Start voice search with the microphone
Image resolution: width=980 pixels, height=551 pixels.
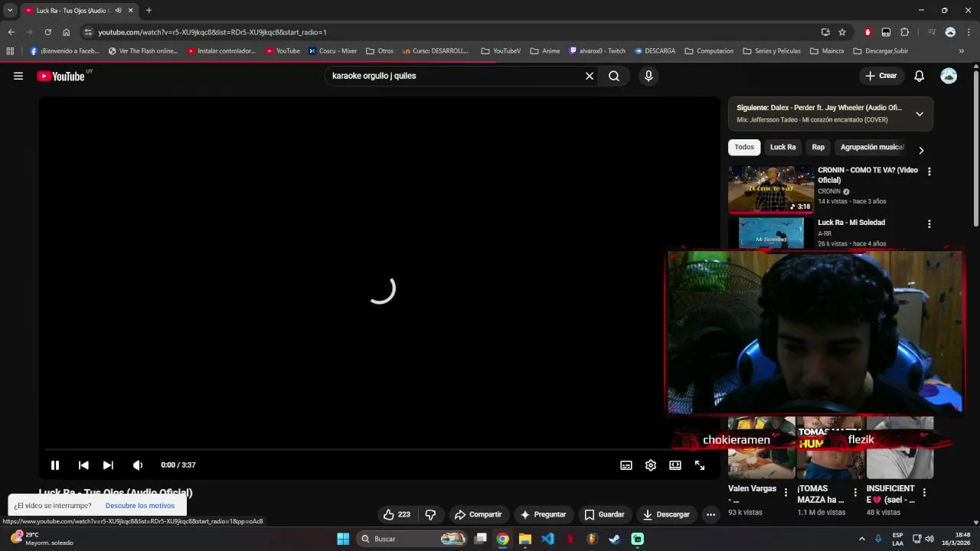coord(648,76)
